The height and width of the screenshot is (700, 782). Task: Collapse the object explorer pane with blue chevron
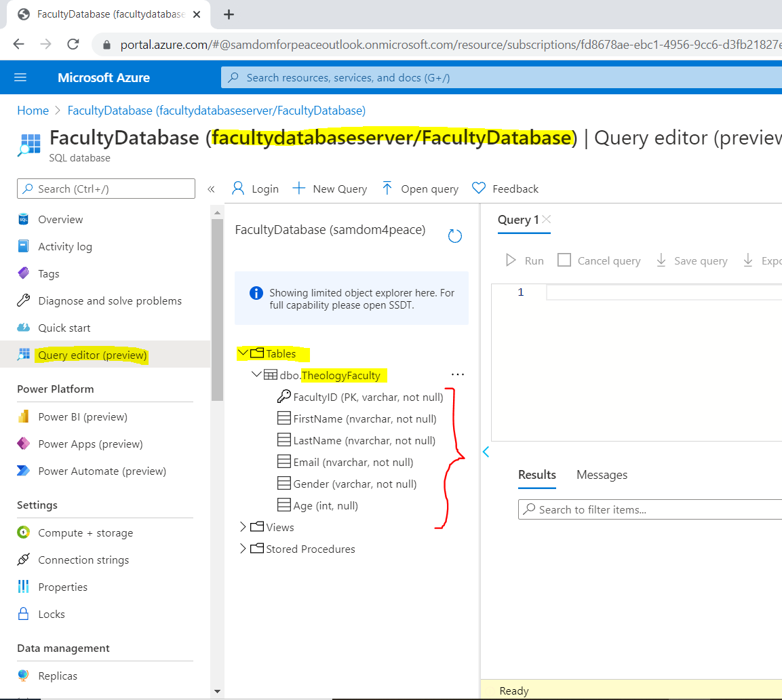pos(486,452)
